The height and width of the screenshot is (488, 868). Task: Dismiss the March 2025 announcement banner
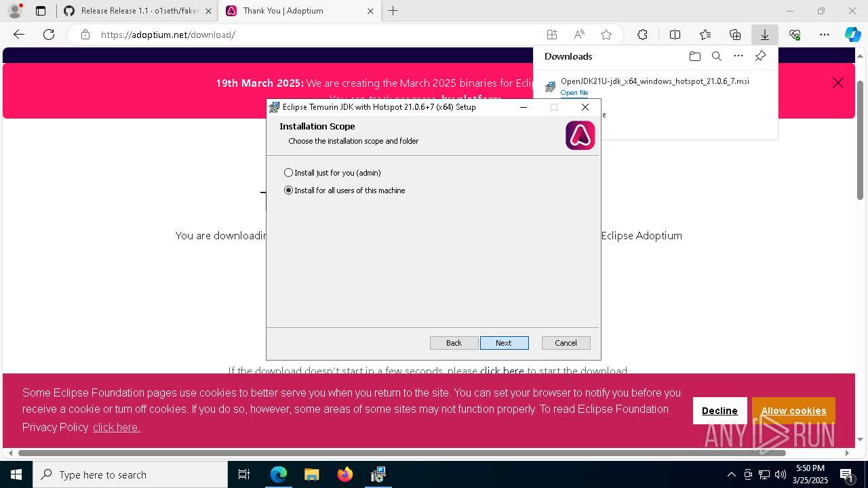pos(838,83)
